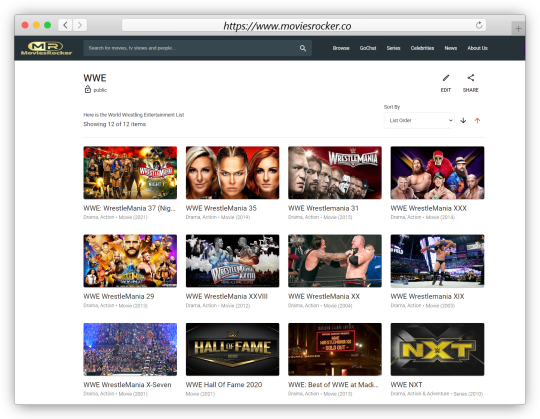The width and height of the screenshot is (540, 419).
Task: Click the 'WWE' list heading
Action: click(95, 78)
